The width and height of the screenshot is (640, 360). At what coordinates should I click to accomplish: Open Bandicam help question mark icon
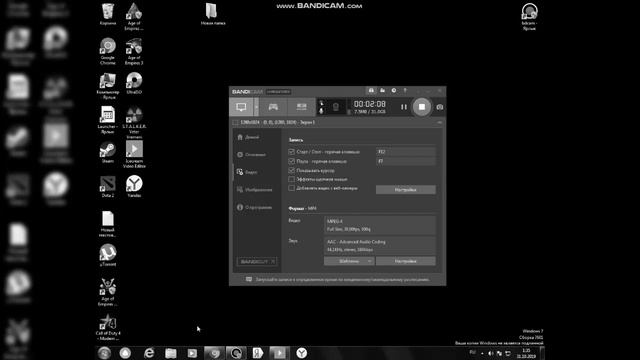405,91
